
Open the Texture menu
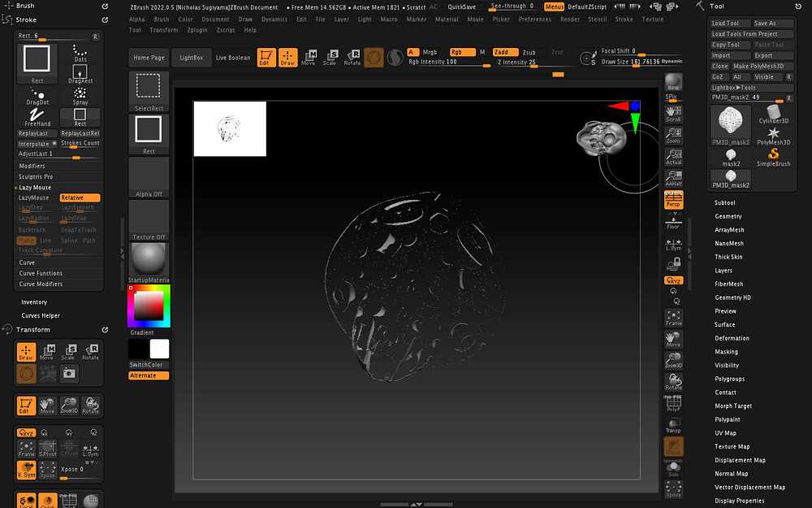point(653,20)
